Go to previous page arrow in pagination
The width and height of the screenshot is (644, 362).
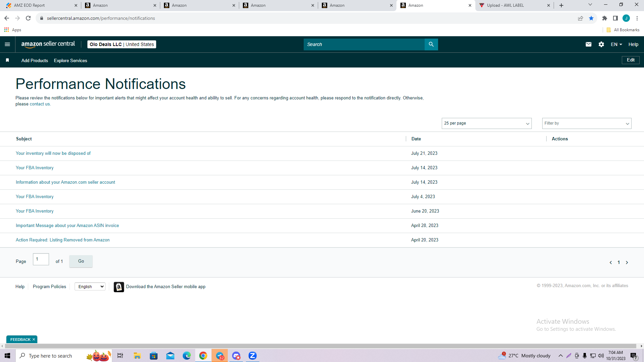(x=610, y=263)
